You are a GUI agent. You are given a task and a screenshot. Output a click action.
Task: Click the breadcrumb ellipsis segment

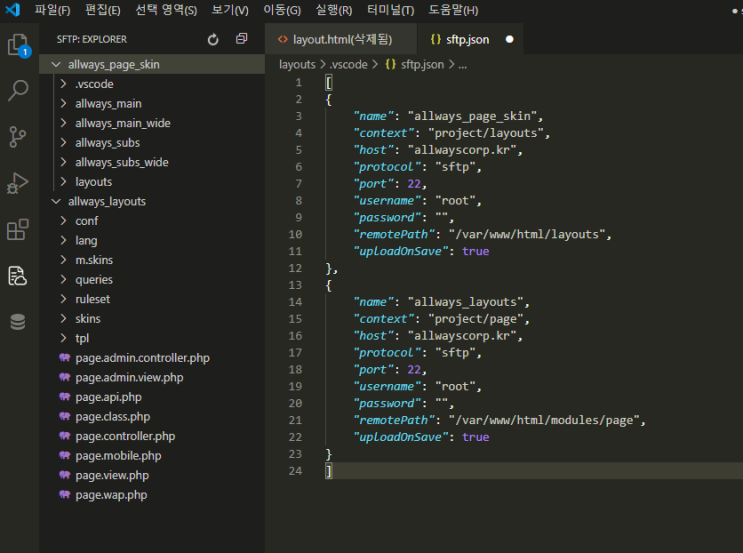point(462,65)
